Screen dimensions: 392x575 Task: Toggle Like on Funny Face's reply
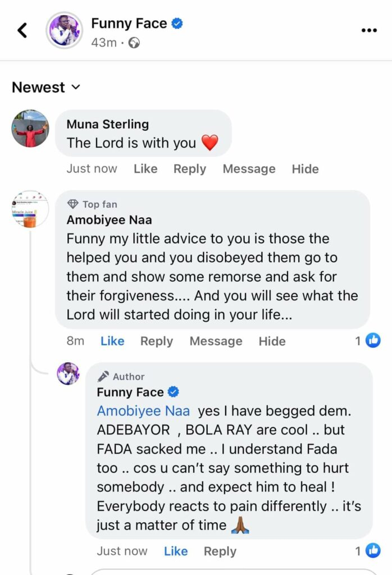click(176, 551)
